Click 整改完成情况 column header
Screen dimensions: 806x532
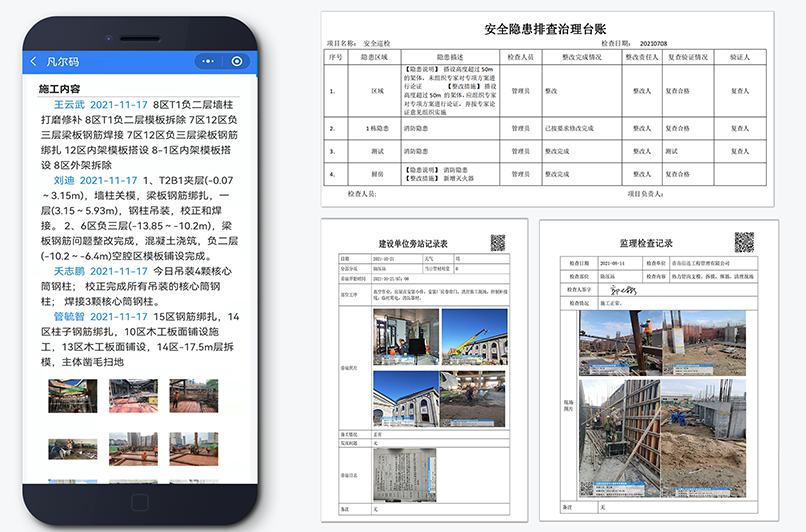tap(582, 57)
